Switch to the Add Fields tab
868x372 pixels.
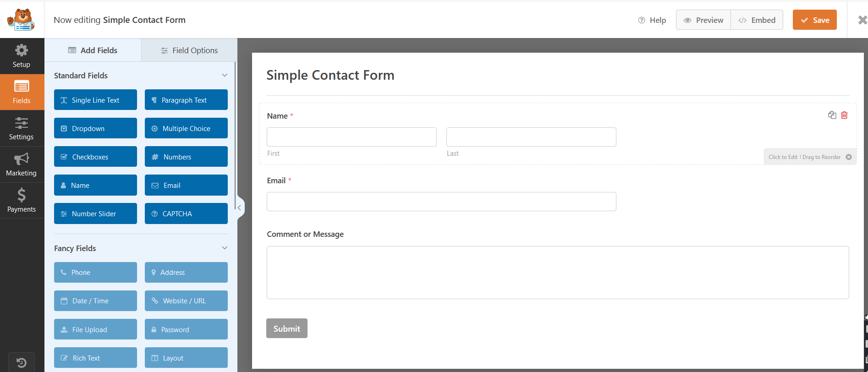[x=93, y=50]
